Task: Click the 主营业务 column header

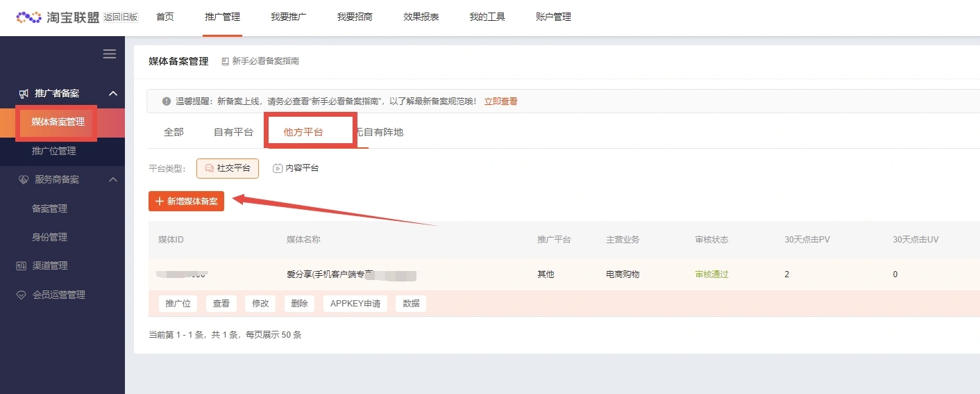Action: click(x=623, y=240)
